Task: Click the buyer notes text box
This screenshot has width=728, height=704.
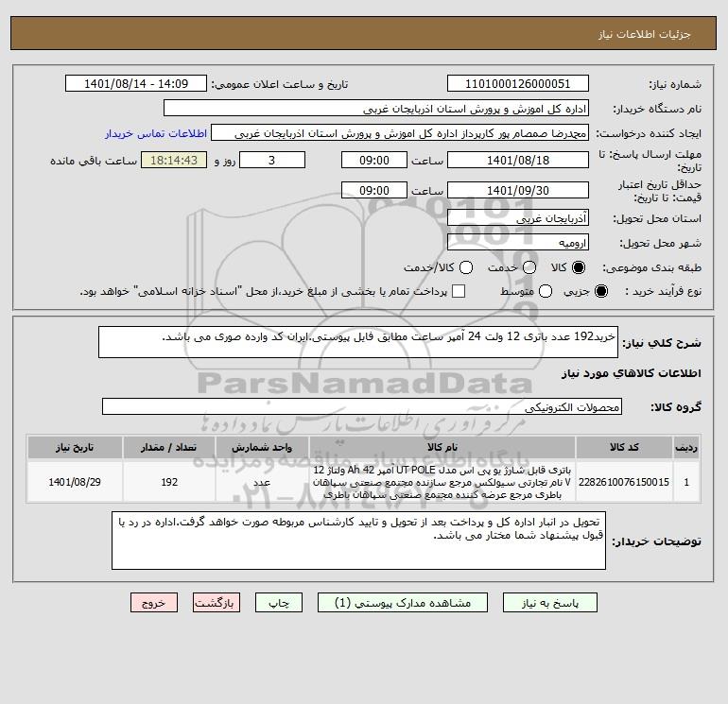Action: 358,541
